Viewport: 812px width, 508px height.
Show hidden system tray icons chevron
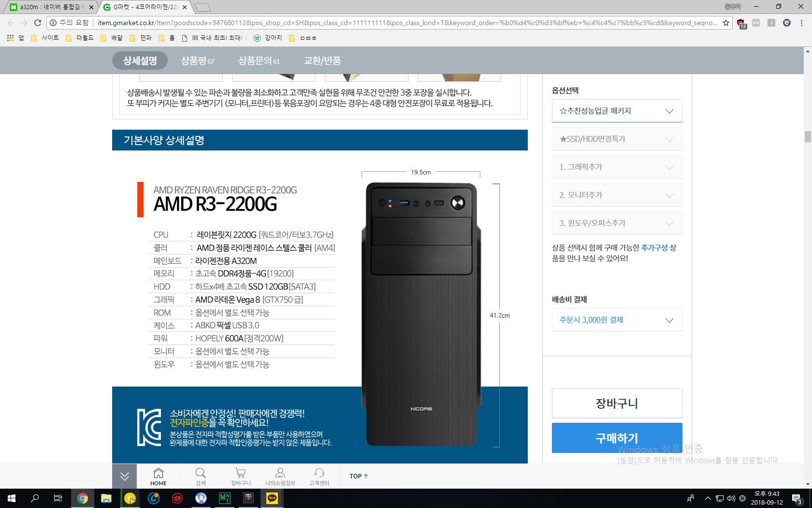point(708,498)
